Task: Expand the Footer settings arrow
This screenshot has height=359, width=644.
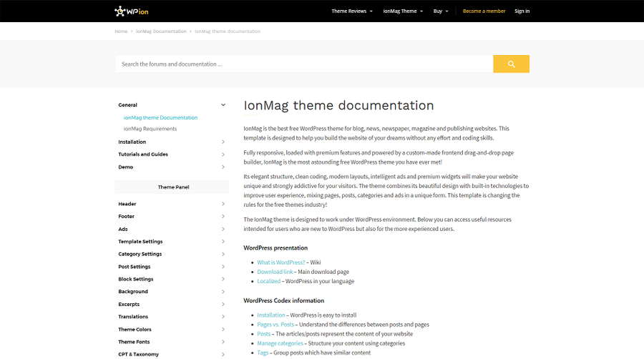Action: (223, 217)
